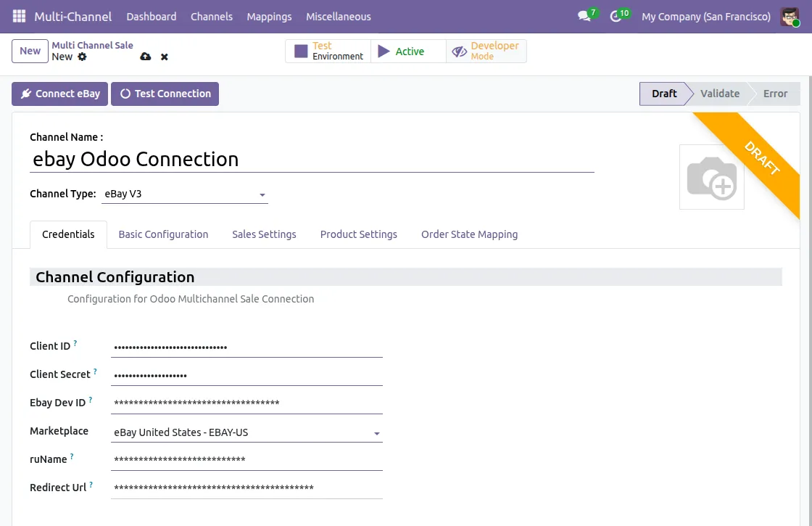Switch to the Basic Configuration tab
Viewport: 812px width, 526px height.
(x=163, y=234)
